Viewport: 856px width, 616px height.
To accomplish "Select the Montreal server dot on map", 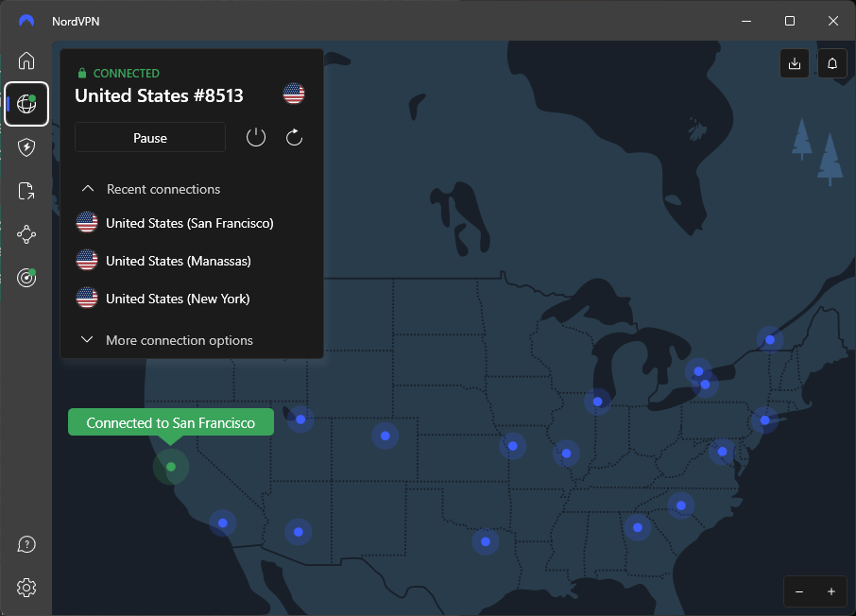I will coord(770,340).
